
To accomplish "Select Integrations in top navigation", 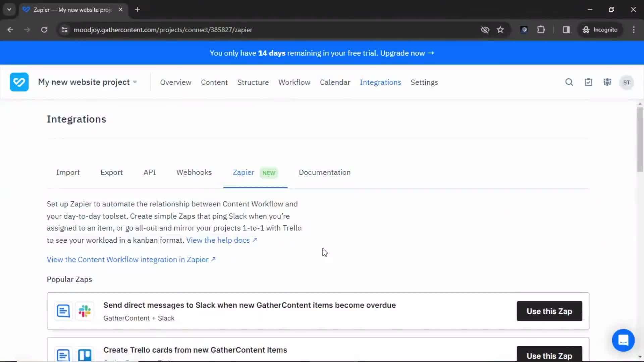I will click(x=380, y=82).
